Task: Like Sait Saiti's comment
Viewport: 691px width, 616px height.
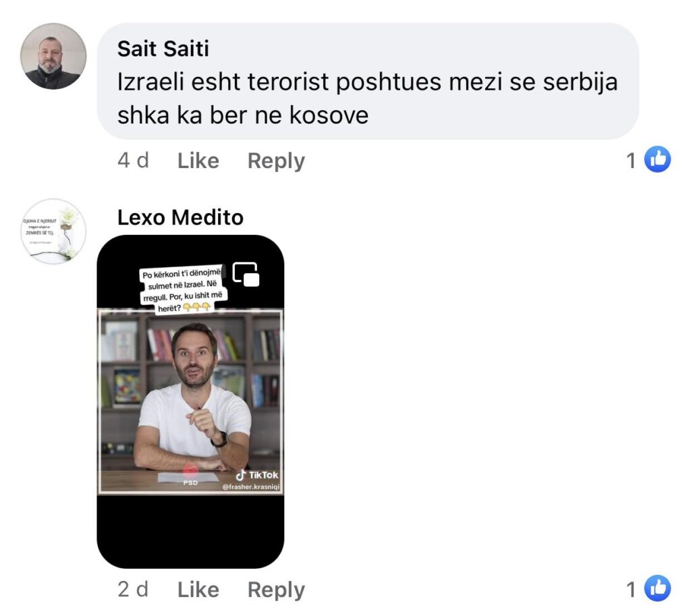Action: coord(198,161)
